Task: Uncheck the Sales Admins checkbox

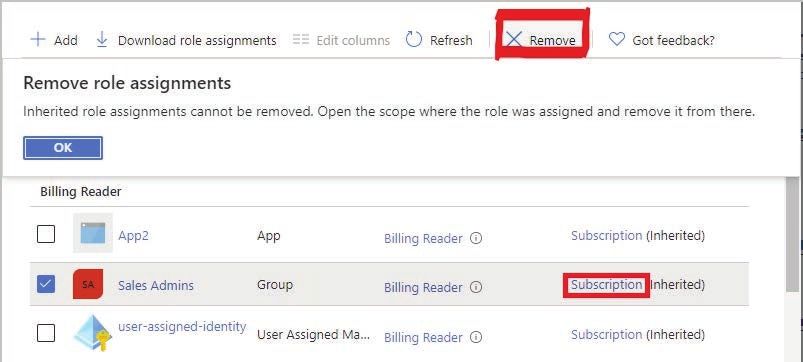Action: point(46,284)
